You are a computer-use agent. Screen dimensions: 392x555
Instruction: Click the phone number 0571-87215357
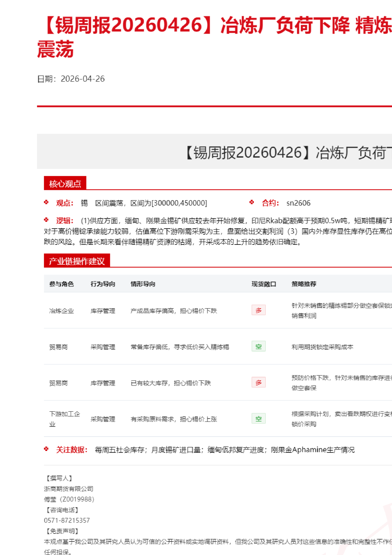click(x=67, y=520)
